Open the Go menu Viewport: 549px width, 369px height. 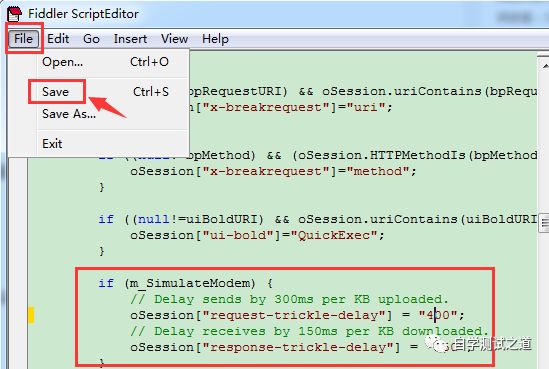91,39
